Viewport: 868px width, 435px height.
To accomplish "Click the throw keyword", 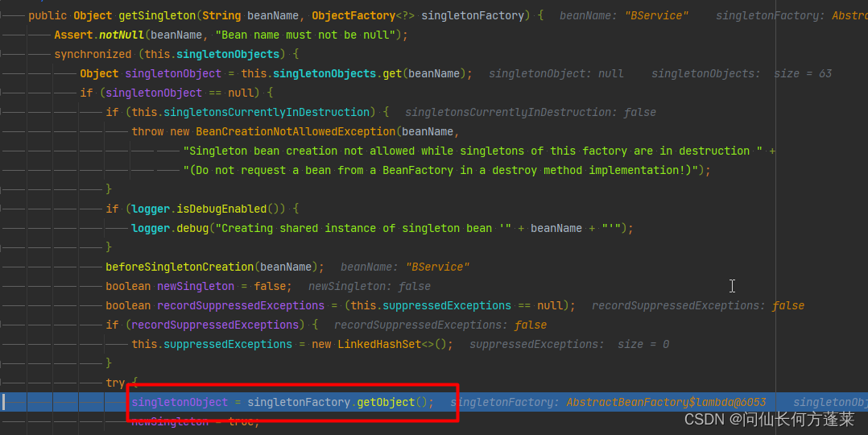I will [x=147, y=132].
